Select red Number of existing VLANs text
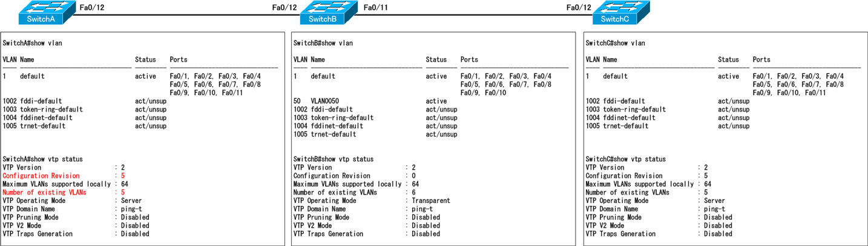The height and width of the screenshot is (246, 868). [x=44, y=192]
